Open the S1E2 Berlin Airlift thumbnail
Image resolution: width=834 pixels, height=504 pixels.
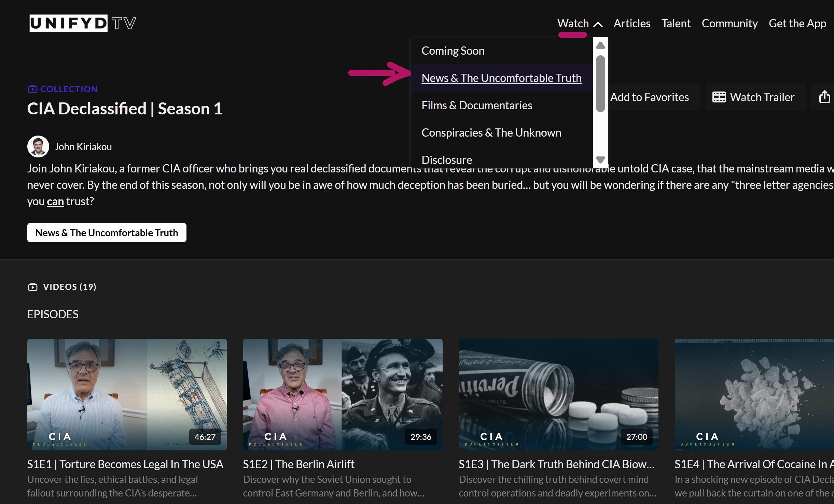coord(343,394)
